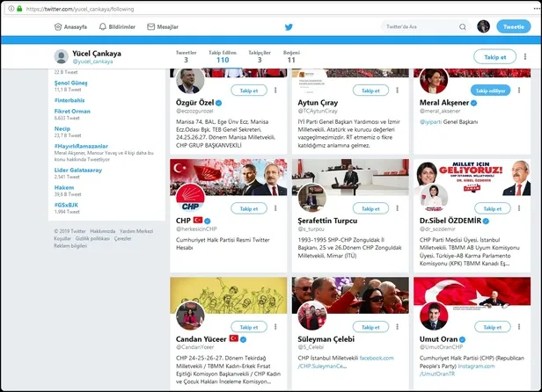Screen dimensions: 542x392
Task: Follow Yücel Çankaya via header Takip et
Action: click(x=495, y=57)
